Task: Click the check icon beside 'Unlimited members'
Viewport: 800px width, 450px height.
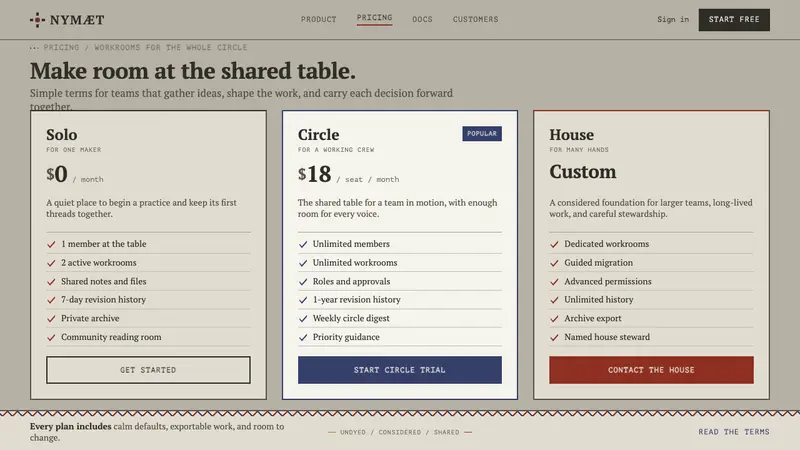Action: point(303,244)
